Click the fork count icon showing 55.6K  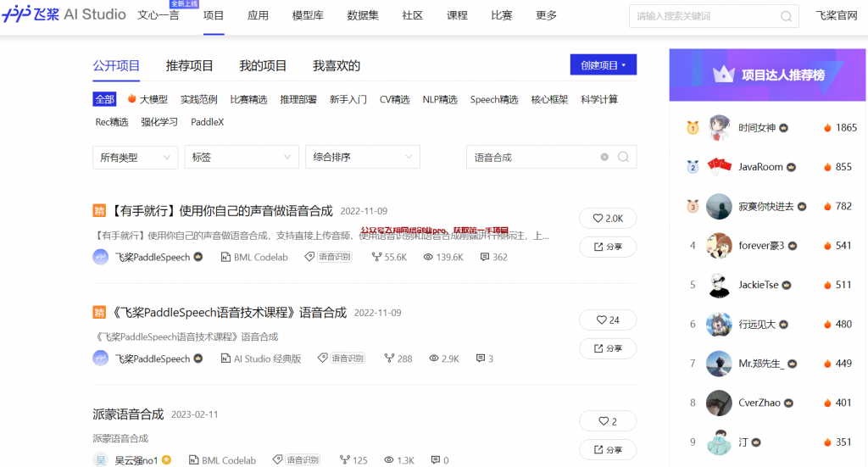tap(377, 257)
